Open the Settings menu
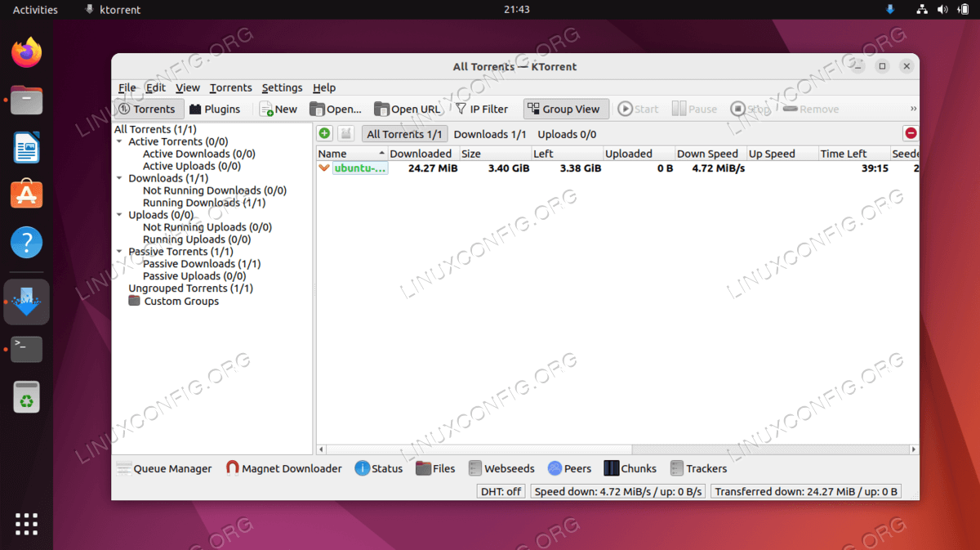Viewport: 980px width, 550px height. coord(282,87)
